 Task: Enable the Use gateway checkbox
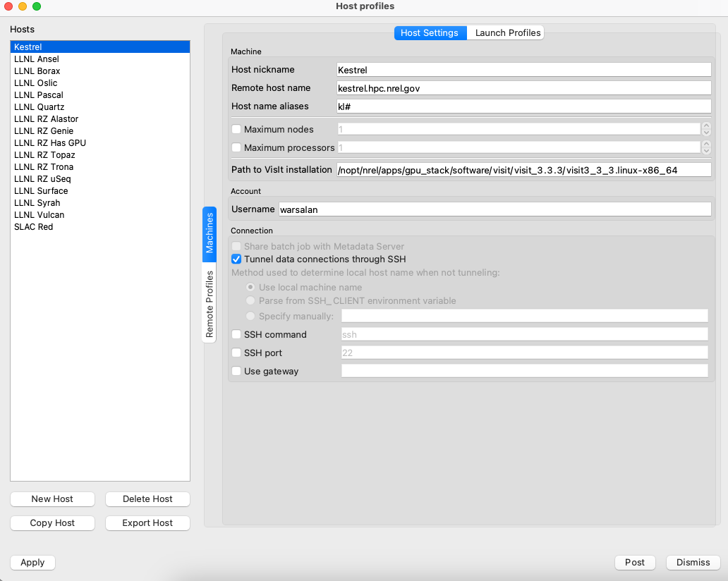pos(236,372)
